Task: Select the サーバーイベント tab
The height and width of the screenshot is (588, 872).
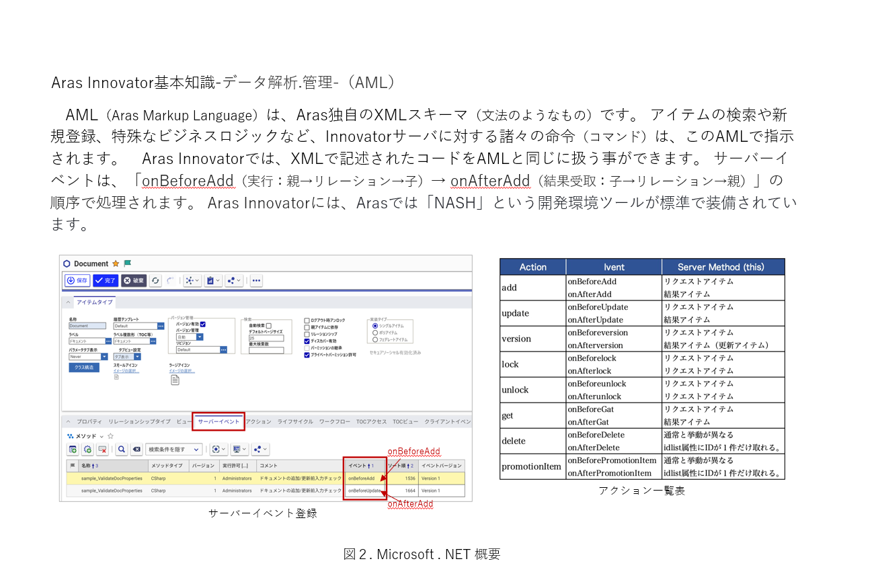Action: click(x=219, y=421)
